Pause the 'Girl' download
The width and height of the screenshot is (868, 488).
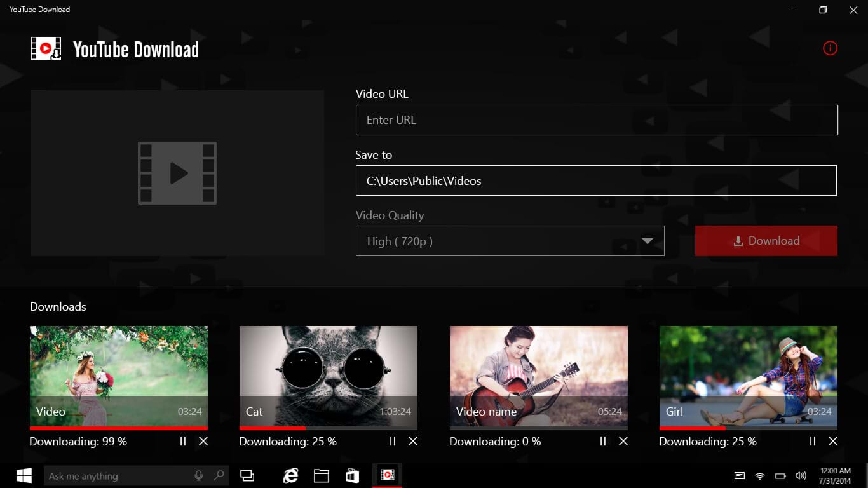tap(813, 441)
